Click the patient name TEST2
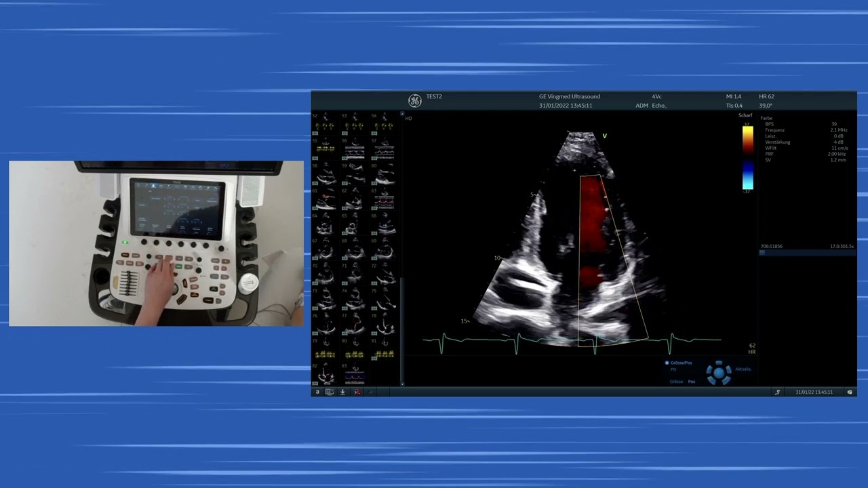The height and width of the screenshot is (488, 868). (x=434, y=97)
